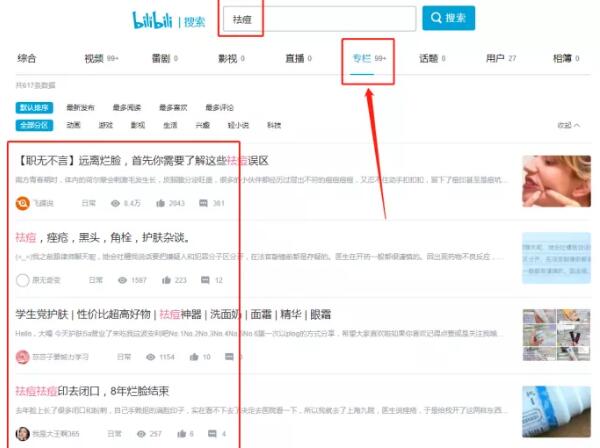Filter by 全部分区 category

[35, 125]
